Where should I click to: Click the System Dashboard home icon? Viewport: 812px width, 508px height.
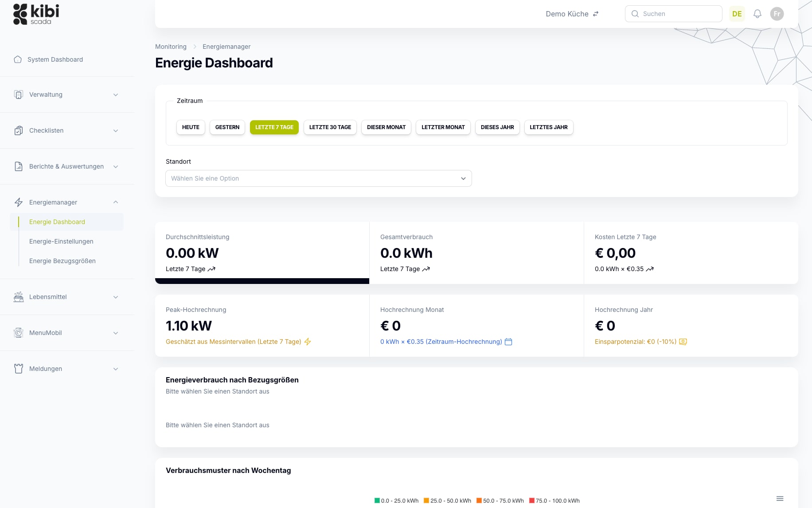point(18,59)
